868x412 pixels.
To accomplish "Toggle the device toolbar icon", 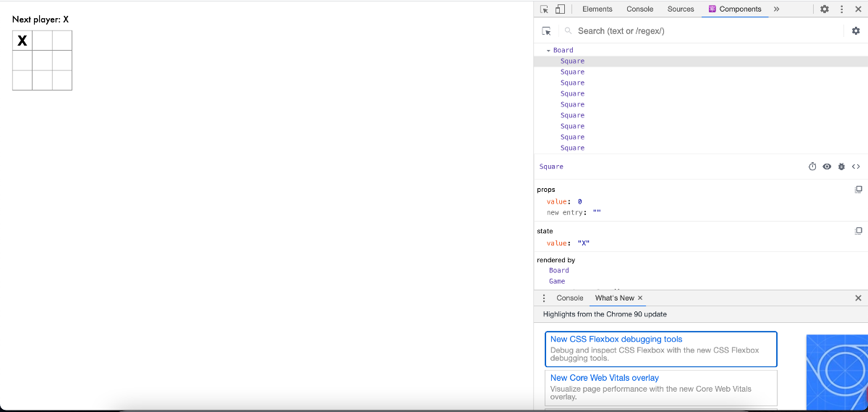I will point(560,9).
